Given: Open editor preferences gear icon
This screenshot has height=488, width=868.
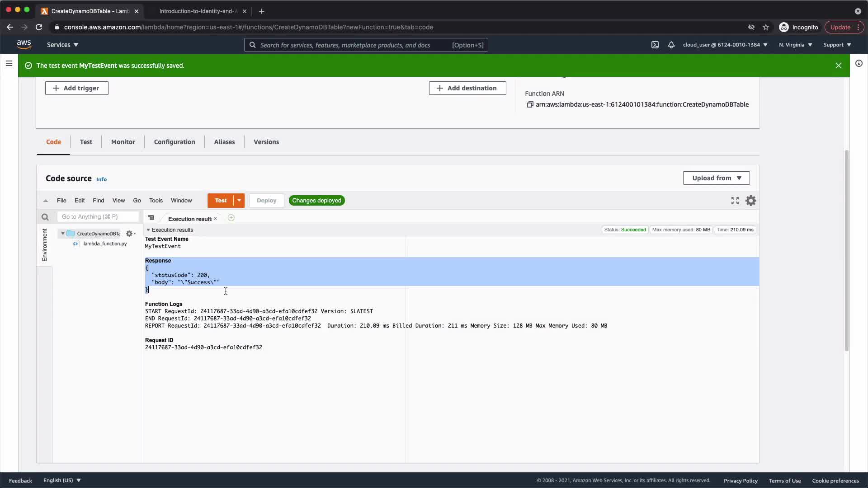Looking at the screenshot, I should click(x=751, y=201).
